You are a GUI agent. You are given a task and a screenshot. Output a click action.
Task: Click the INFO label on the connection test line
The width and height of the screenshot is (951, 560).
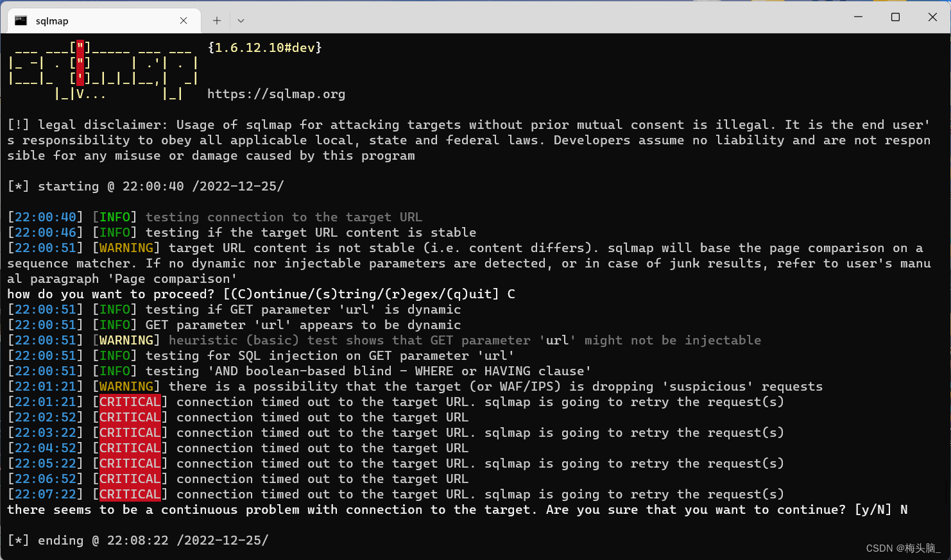(x=114, y=217)
